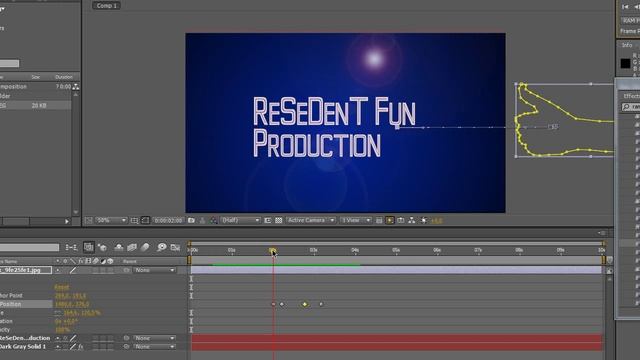Toggle Frame Blending enable icon in timeline
Screen dimensions: 640x360
[x=132, y=247]
